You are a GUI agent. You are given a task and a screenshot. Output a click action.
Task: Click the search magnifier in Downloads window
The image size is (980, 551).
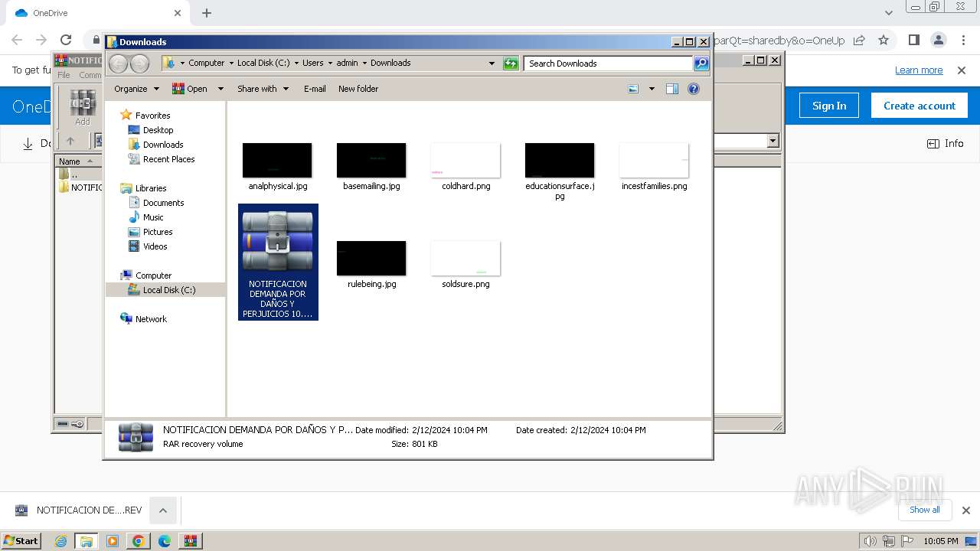701,64
